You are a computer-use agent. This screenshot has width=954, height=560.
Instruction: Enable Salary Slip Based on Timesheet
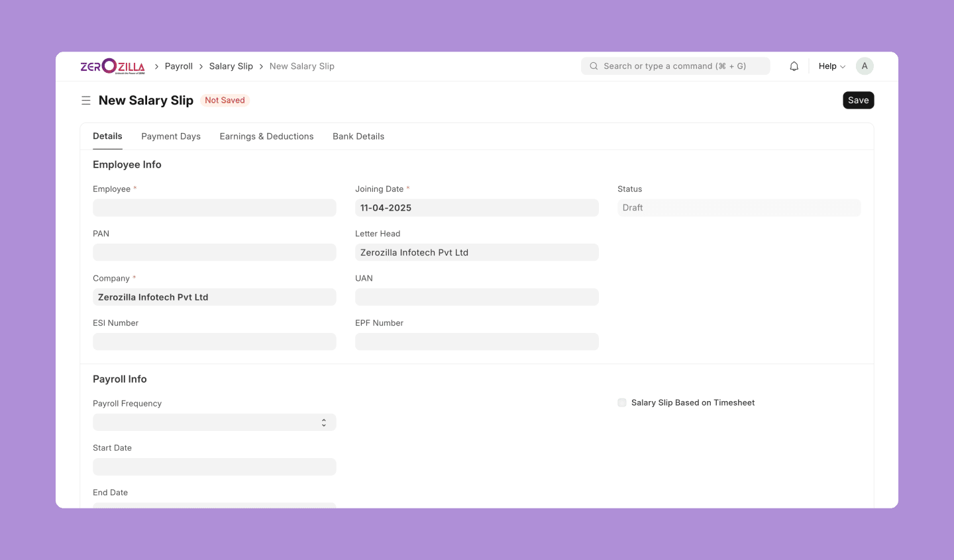point(622,402)
